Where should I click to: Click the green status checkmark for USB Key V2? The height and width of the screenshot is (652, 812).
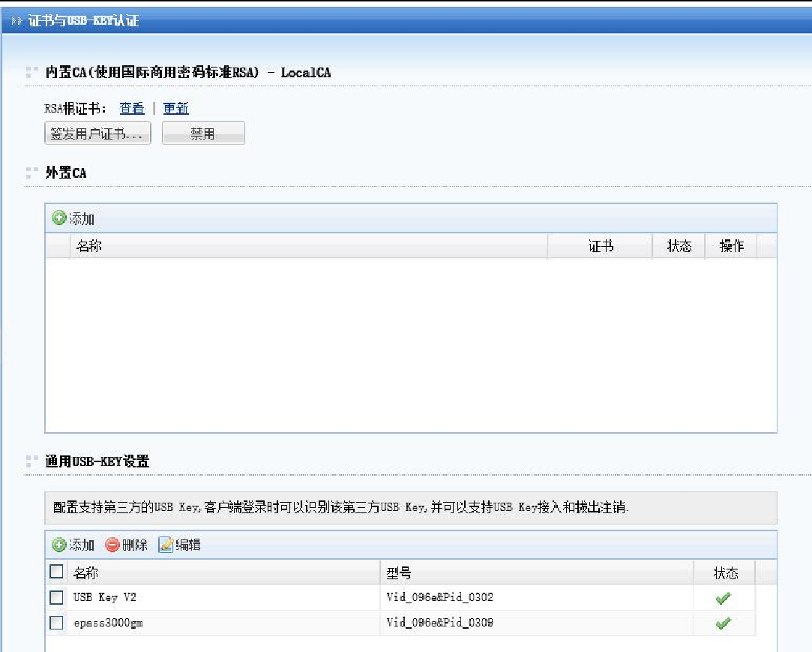pos(722,597)
